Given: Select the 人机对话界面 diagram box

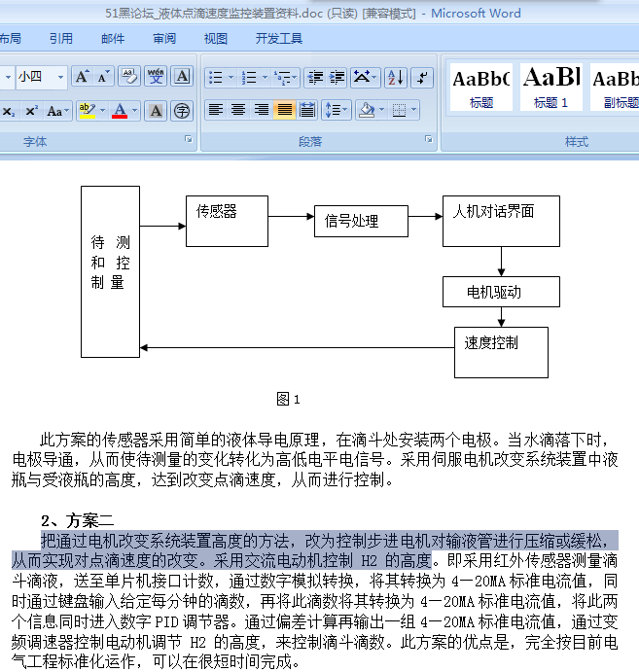Looking at the screenshot, I should click(502, 221).
